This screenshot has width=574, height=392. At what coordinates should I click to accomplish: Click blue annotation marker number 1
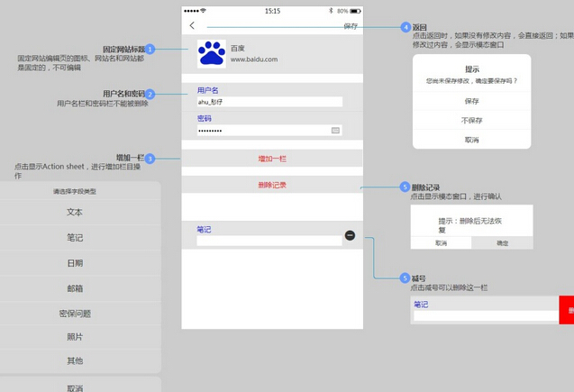point(150,49)
